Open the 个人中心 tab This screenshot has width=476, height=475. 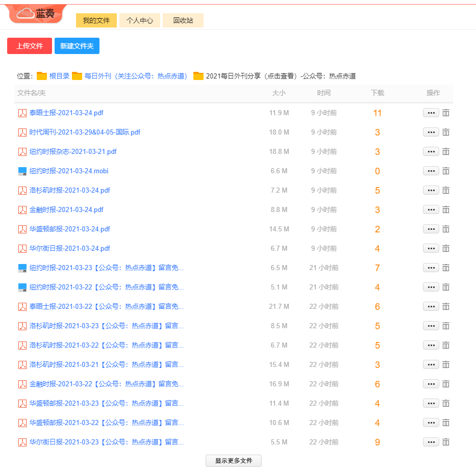click(140, 20)
